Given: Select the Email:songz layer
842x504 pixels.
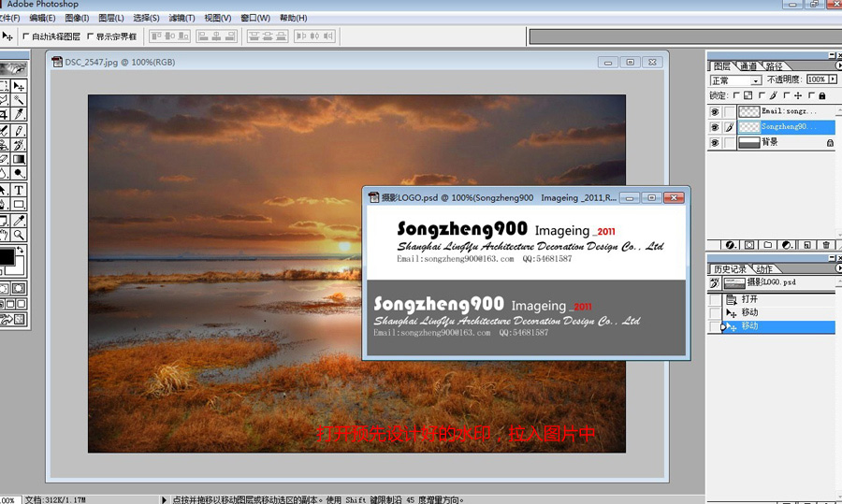Looking at the screenshot, I should point(787,111).
